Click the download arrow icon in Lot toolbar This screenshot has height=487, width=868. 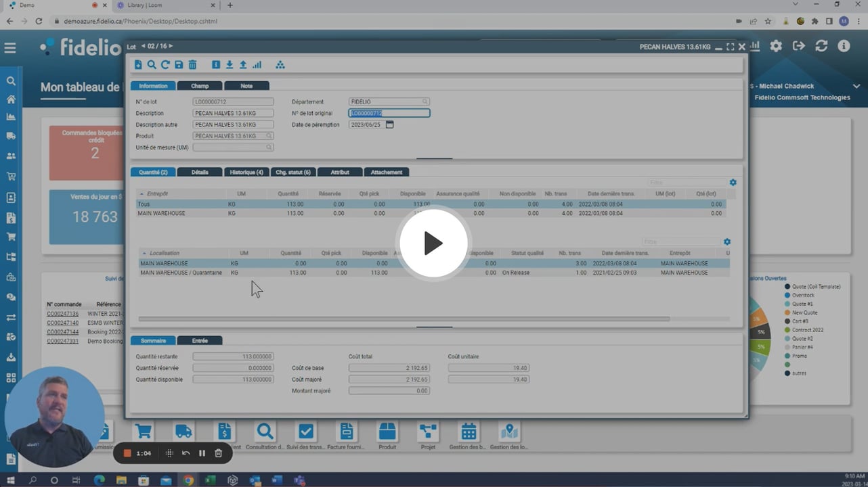230,65
